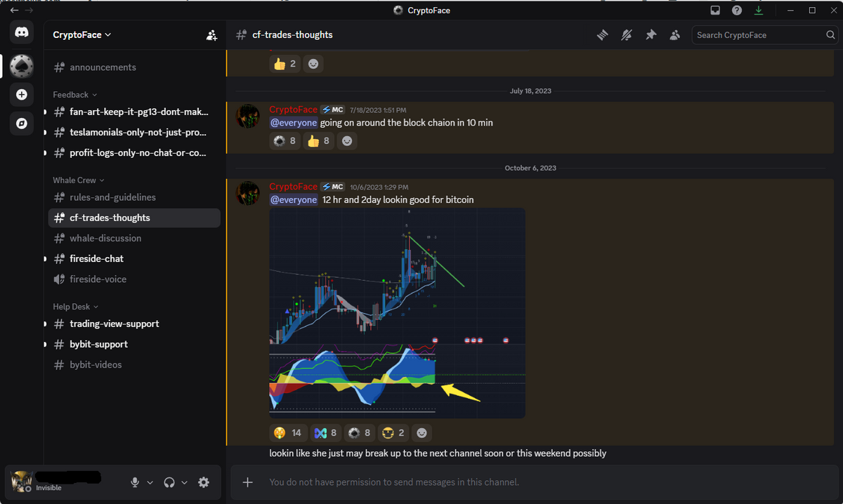Go back with the left arrow
Screen dimensions: 843x504
(15, 11)
